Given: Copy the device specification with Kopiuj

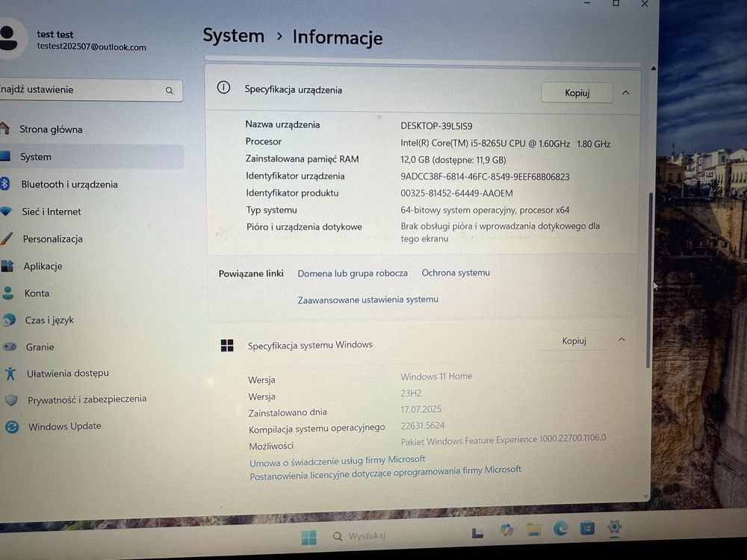Looking at the screenshot, I should (x=577, y=93).
